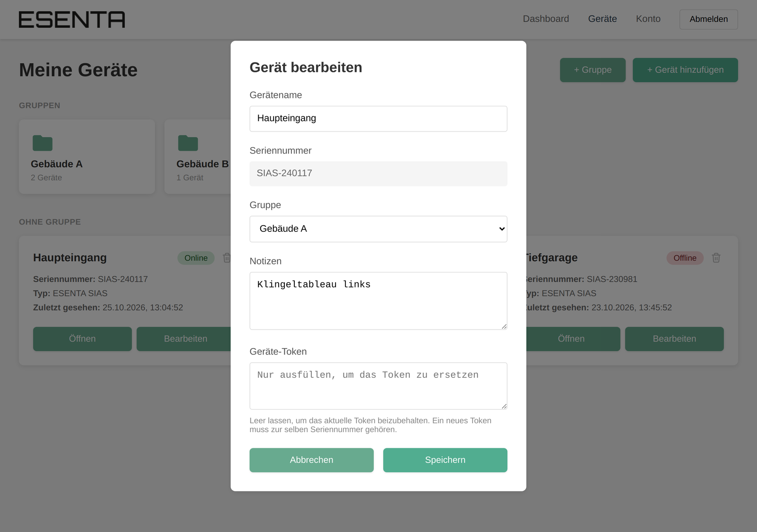This screenshot has width=757, height=532.
Task: Click the Gebäude B group name
Action: [x=202, y=164]
